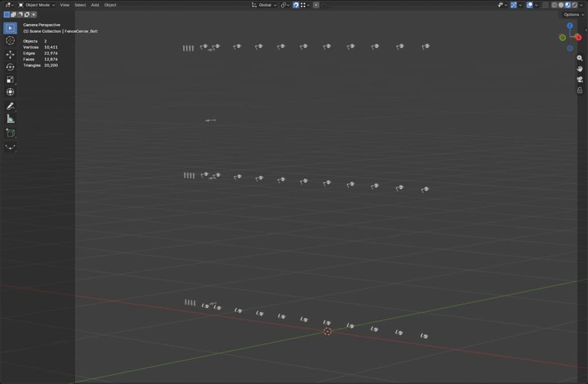This screenshot has height=384, width=588.
Task: Click the pan hand icon
Action: (x=580, y=68)
